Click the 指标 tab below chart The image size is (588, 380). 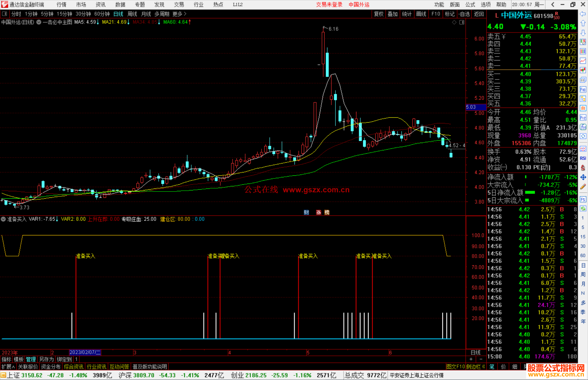pyautogui.click(x=6, y=359)
